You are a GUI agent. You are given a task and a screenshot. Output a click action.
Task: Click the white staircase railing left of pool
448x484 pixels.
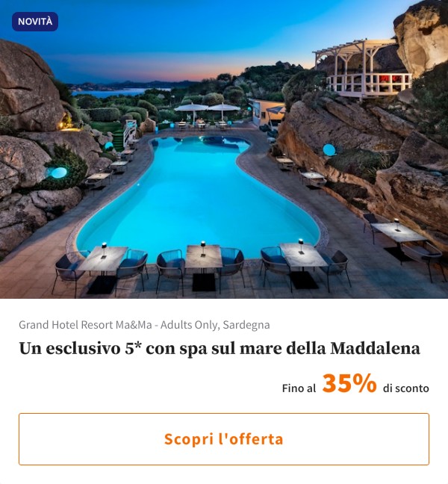(x=130, y=133)
